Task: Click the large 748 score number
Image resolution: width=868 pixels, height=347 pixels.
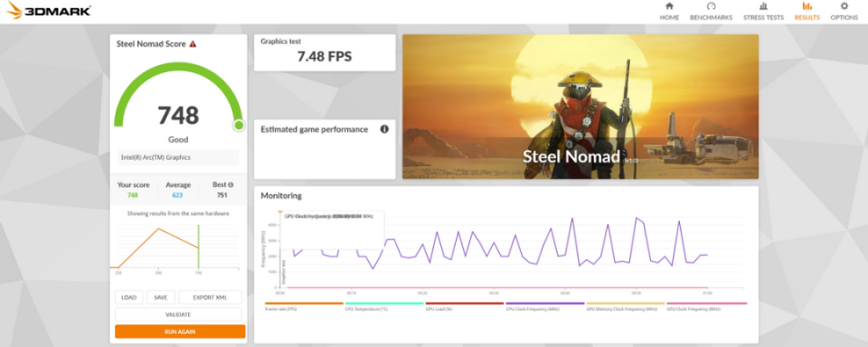Action: [x=178, y=116]
